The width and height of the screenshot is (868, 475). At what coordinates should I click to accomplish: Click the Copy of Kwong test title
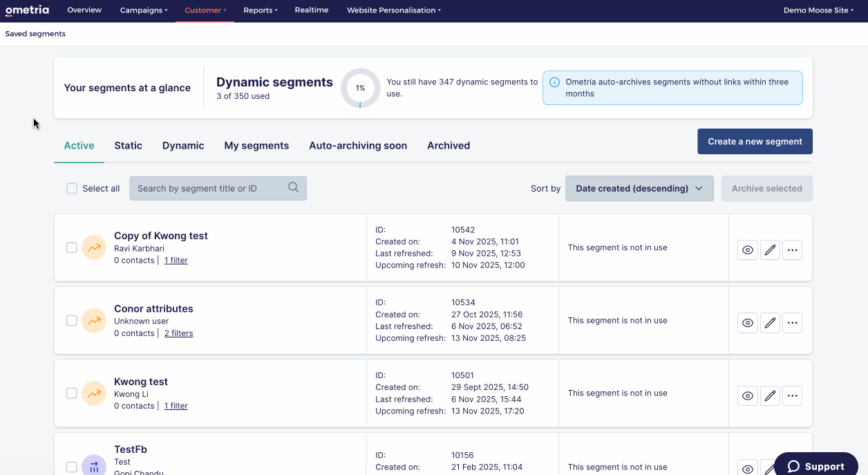tap(161, 236)
